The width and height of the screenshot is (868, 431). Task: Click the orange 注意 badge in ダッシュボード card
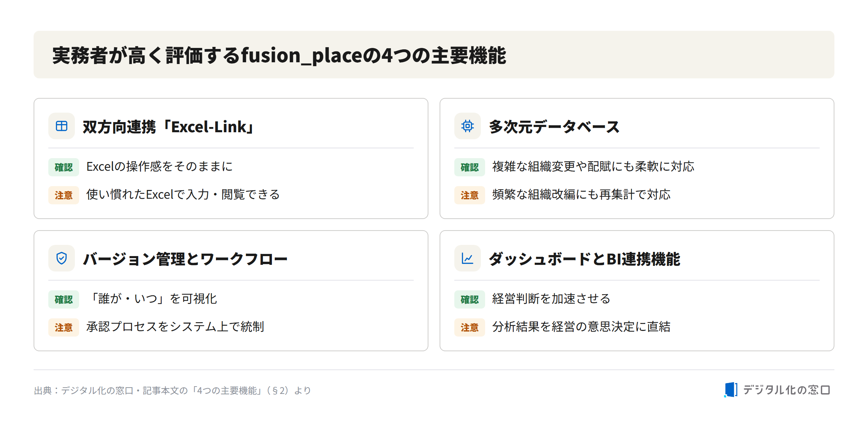(x=470, y=327)
